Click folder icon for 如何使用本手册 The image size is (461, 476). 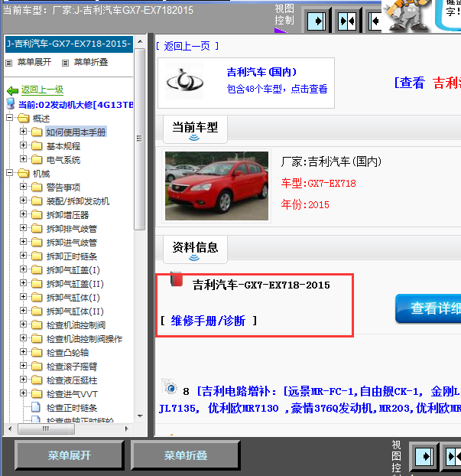tap(37, 132)
